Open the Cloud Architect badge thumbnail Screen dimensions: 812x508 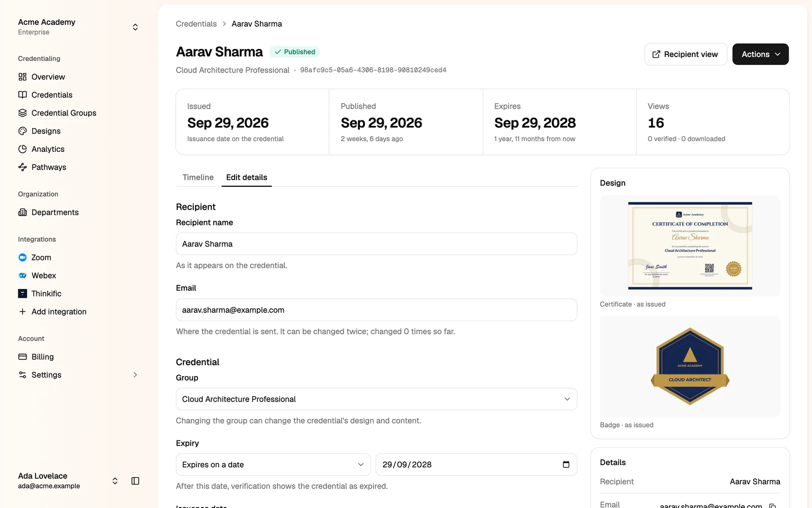click(x=690, y=366)
